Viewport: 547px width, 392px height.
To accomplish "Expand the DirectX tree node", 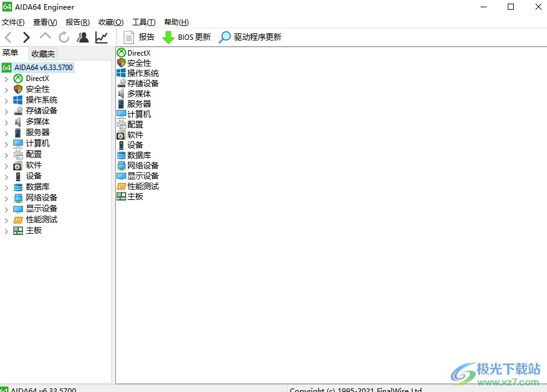I will [6, 79].
